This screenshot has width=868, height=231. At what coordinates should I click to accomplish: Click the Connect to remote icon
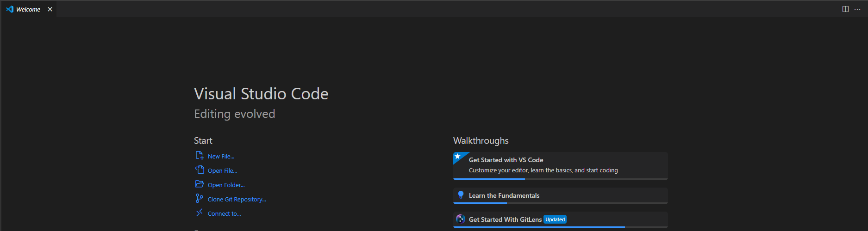[200, 213]
